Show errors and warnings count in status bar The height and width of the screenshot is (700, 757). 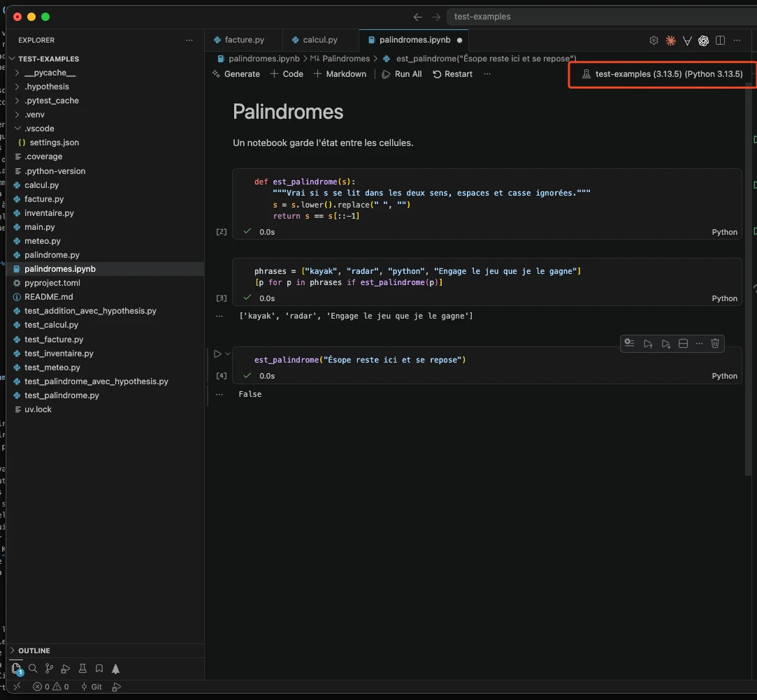coord(51,687)
